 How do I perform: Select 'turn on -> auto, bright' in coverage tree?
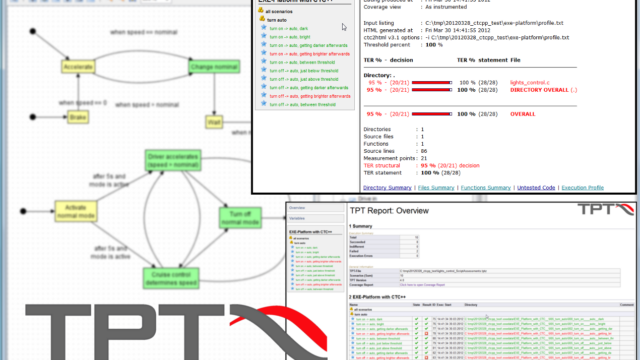click(x=290, y=37)
